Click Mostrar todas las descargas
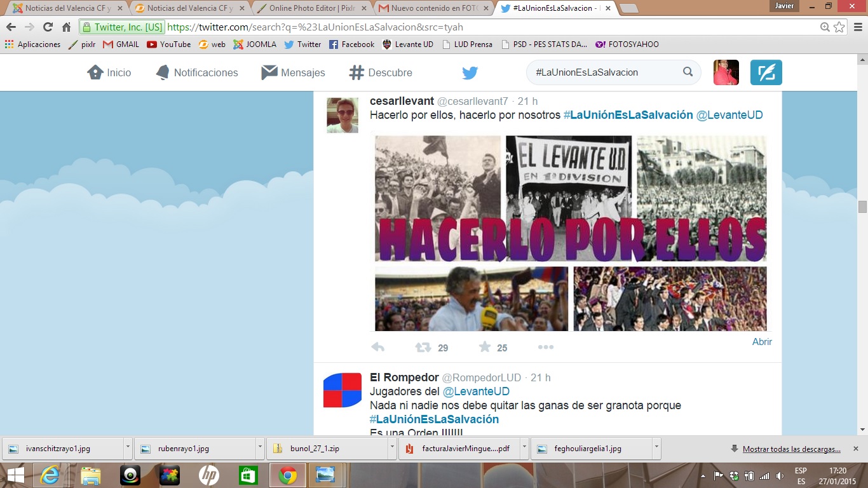Viewport: 868px width, 488px height. tap(791, 449)
